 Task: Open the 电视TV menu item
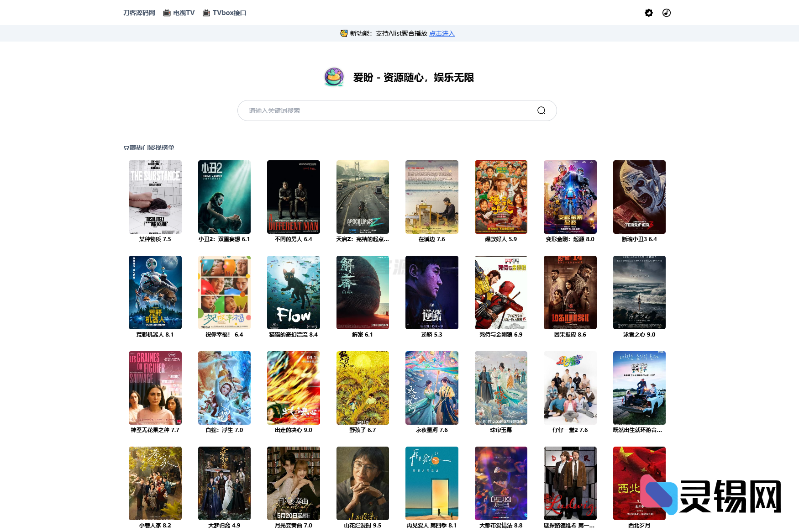[179, 13]
